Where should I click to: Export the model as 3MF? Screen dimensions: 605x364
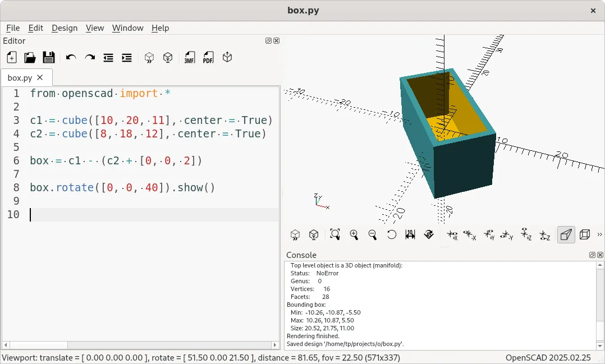tap(190, 57)
